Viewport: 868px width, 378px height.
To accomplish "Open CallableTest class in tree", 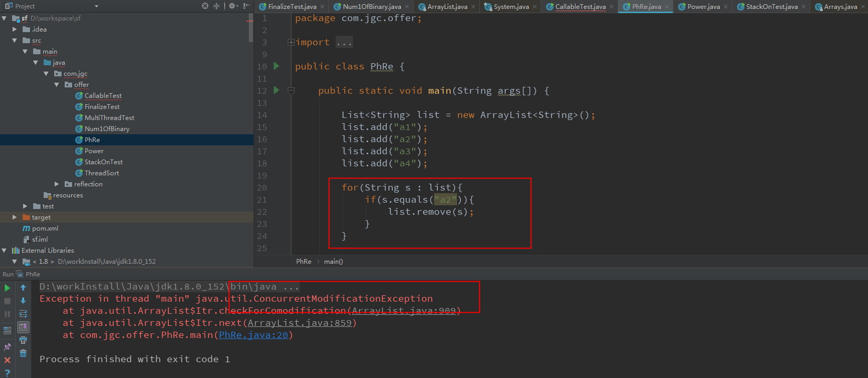I will coord(103,96).
